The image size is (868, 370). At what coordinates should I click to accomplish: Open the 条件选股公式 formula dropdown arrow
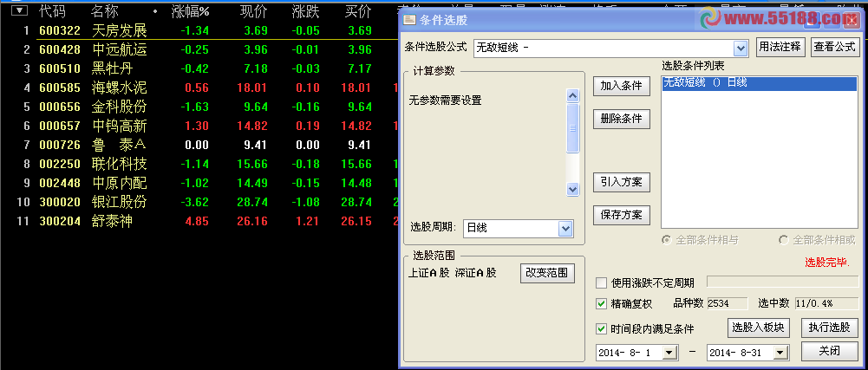pos(741,49)
